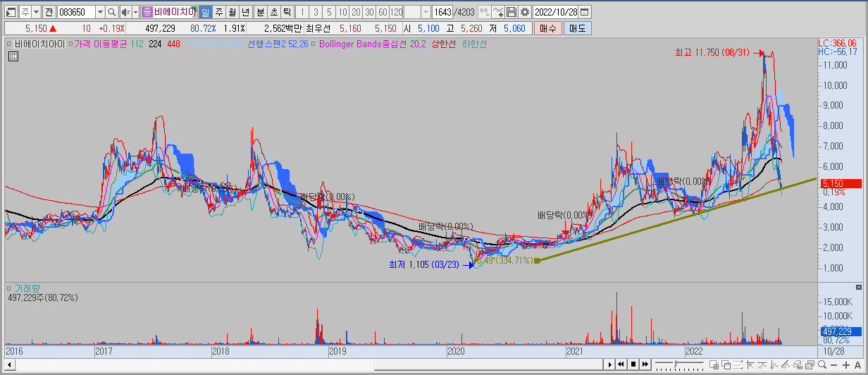Open the calendar icon beside the date
The image size is (868, 375).
[x=585, y=12]
